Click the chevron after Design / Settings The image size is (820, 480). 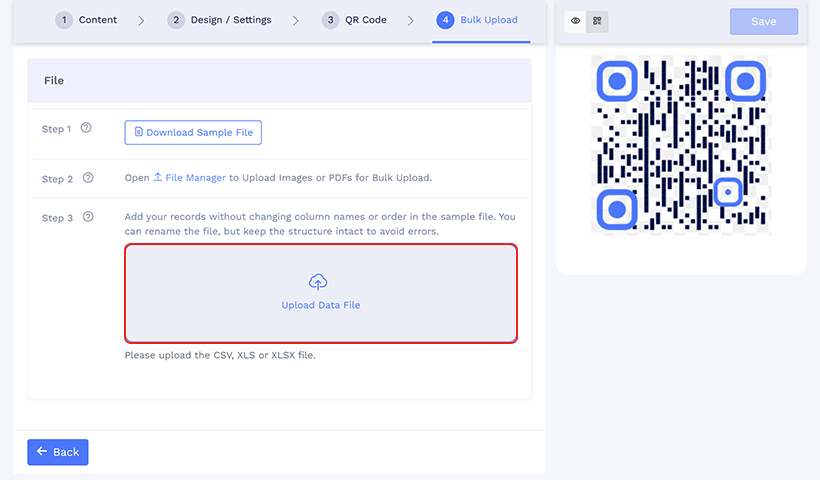[295, 21]
